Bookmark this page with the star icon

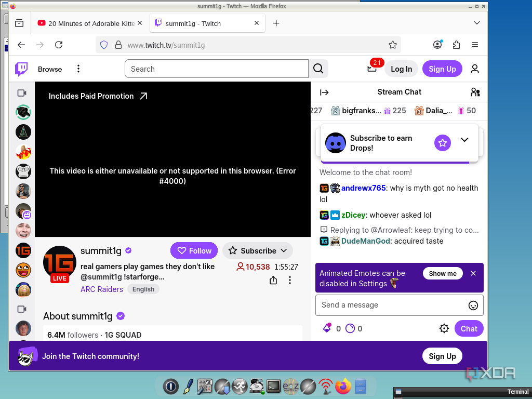click(393, 45)
